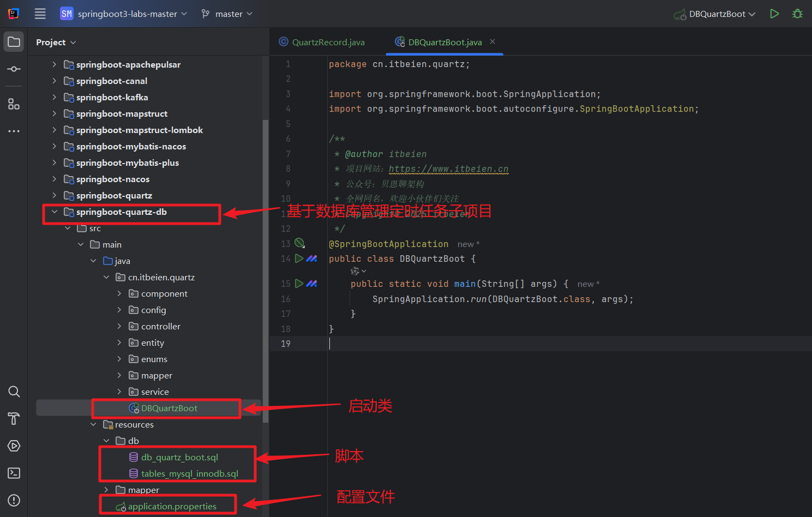Open the springboot3-labs-master project dropdown
This screenshot has width=812, height=517.
(x=124, y=14)
